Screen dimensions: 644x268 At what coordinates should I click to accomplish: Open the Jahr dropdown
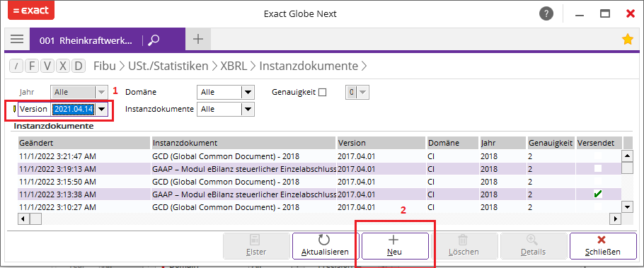[x=101, y=93]
